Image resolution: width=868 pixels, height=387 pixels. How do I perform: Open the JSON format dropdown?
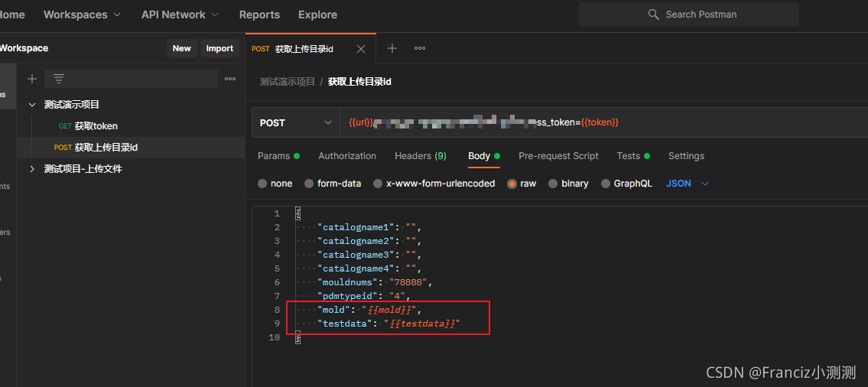tap(687, 184)
